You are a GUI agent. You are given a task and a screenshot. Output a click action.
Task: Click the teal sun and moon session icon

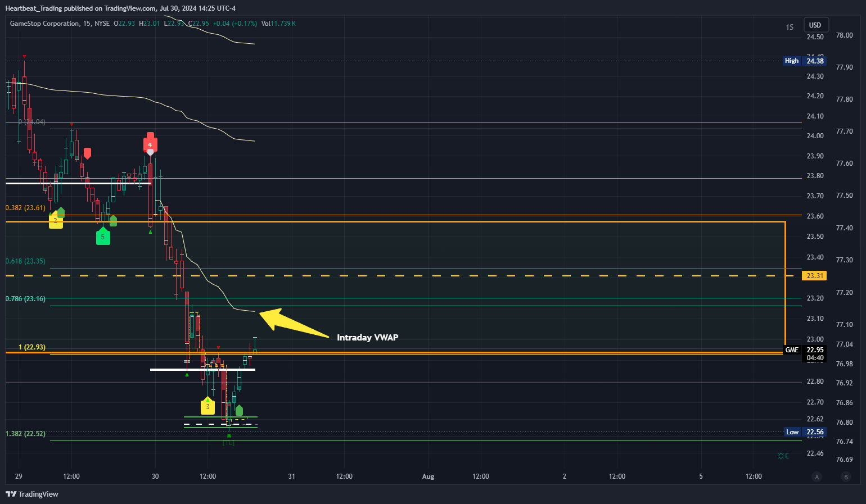[x=783, y=456]
